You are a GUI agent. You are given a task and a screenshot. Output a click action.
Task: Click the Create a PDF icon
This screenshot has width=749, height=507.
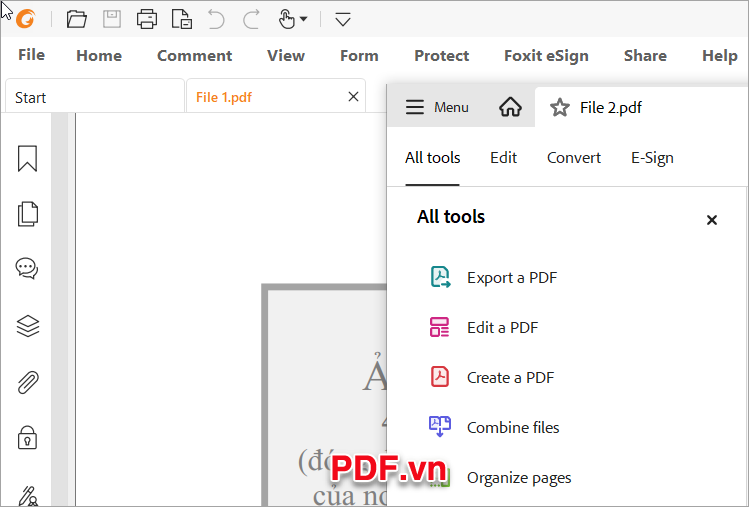[440, 377]
